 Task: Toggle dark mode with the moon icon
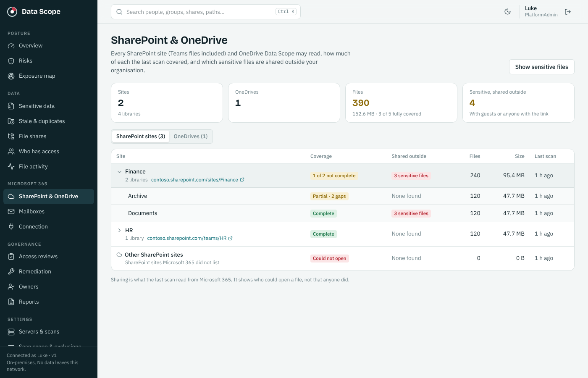pos(508,12)
